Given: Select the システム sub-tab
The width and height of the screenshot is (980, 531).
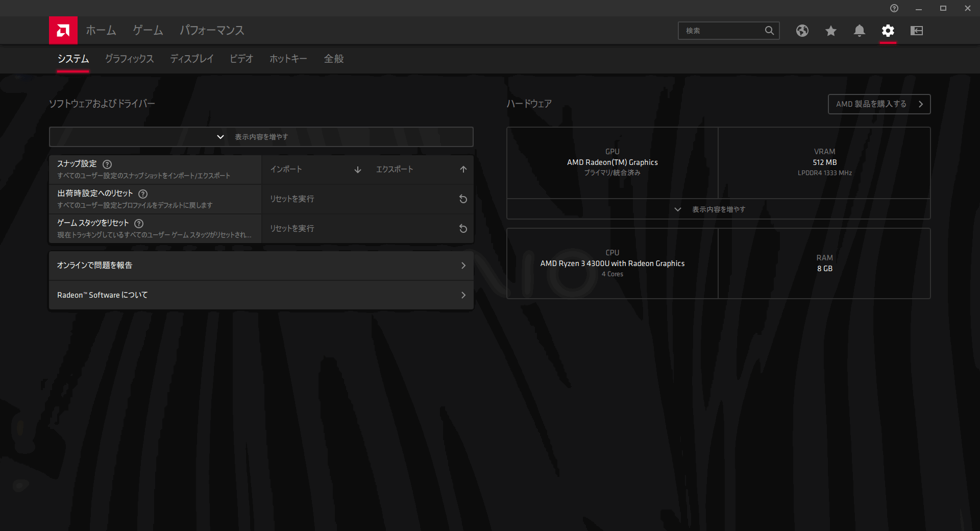Looking at the screenshot, I should click(x=73, y=59).
